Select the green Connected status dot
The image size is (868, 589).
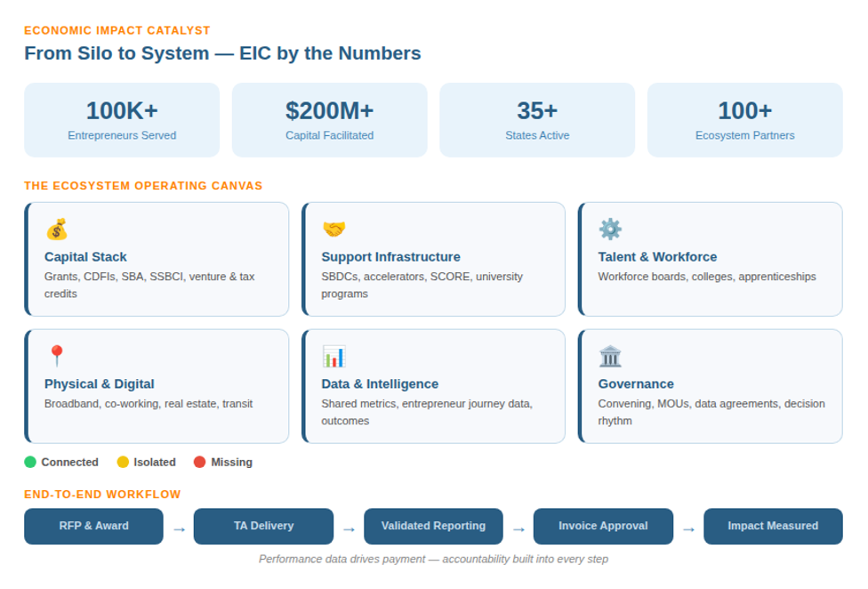click(x=29, y=462)
